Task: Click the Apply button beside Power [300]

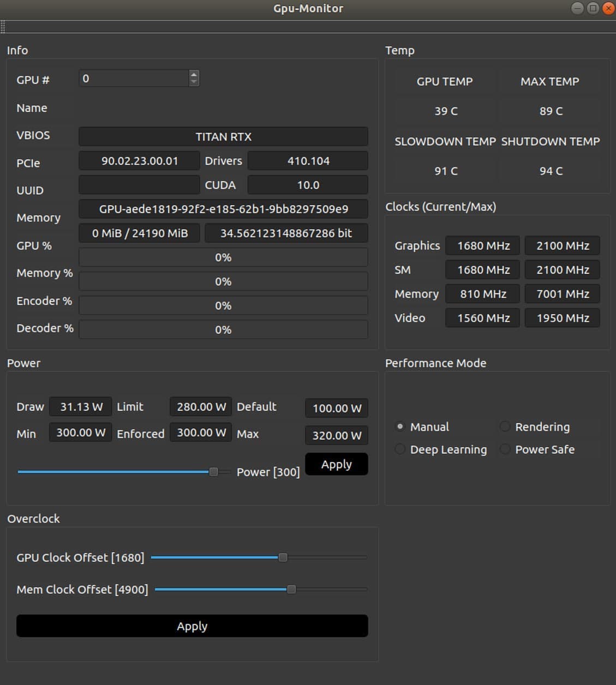Action: click(x=337, y=464)
